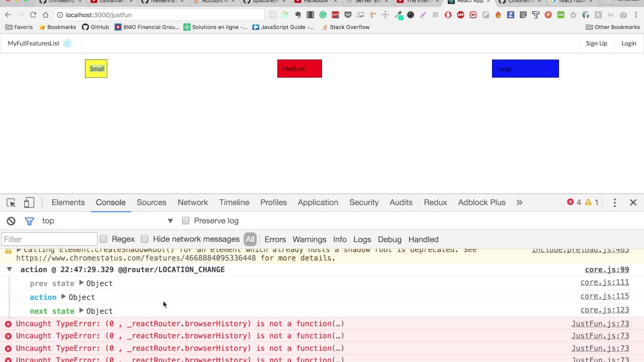The height and width of the screenshot is (362, 644).
Task: Click the yellow warnings count badge
Action: pos(592,202)
